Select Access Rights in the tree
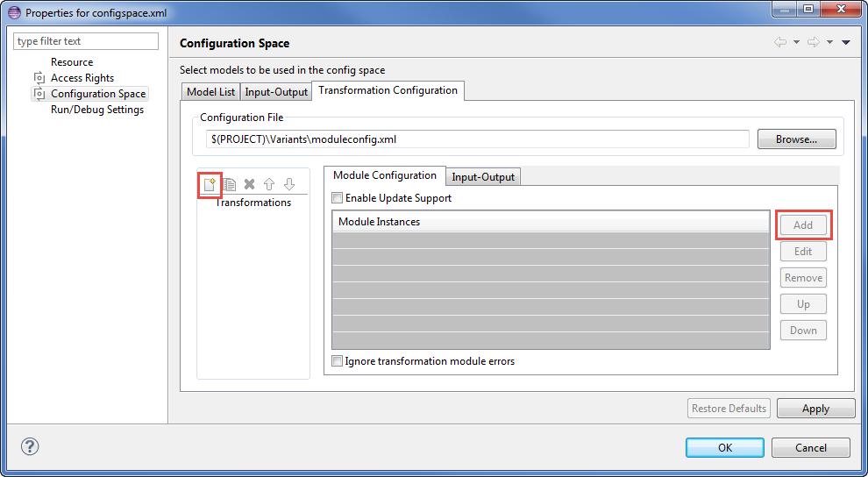The image size is (868, 477). tap(82, 78)
